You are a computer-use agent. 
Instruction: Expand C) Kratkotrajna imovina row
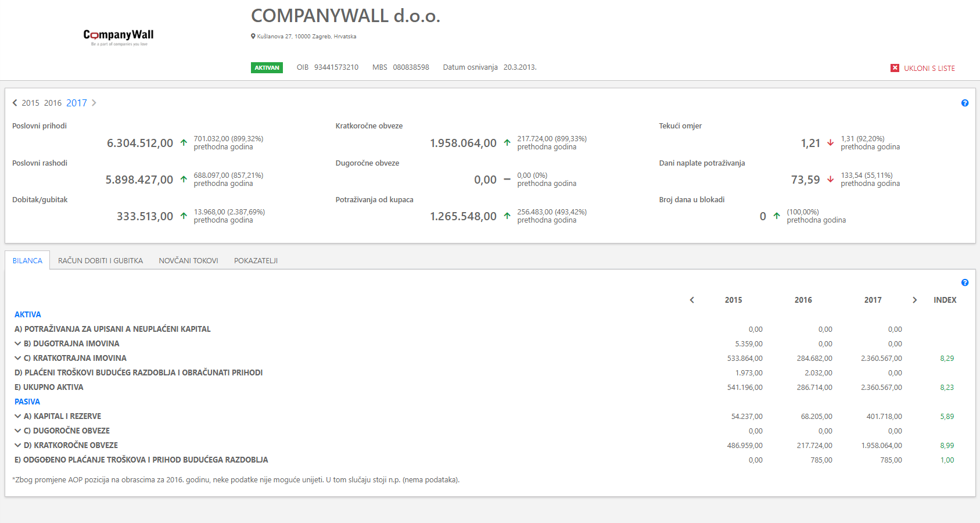tap(18, 358)
